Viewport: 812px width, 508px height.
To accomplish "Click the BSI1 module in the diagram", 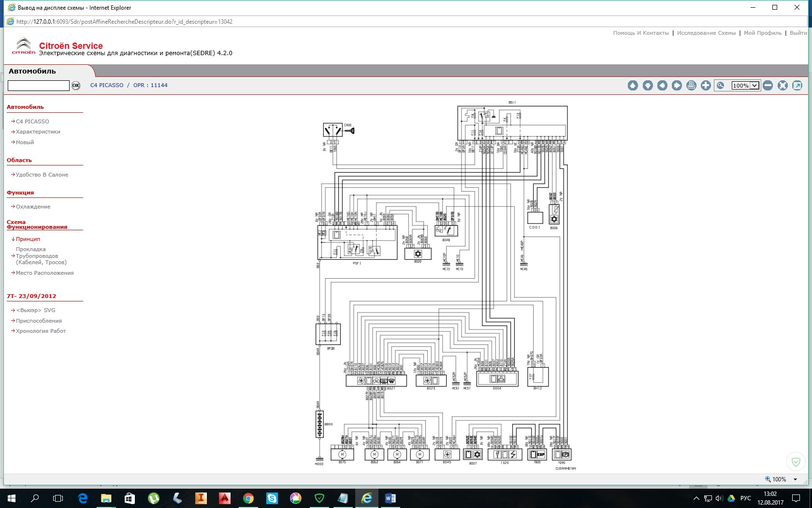I will click(x=512, y=123).
